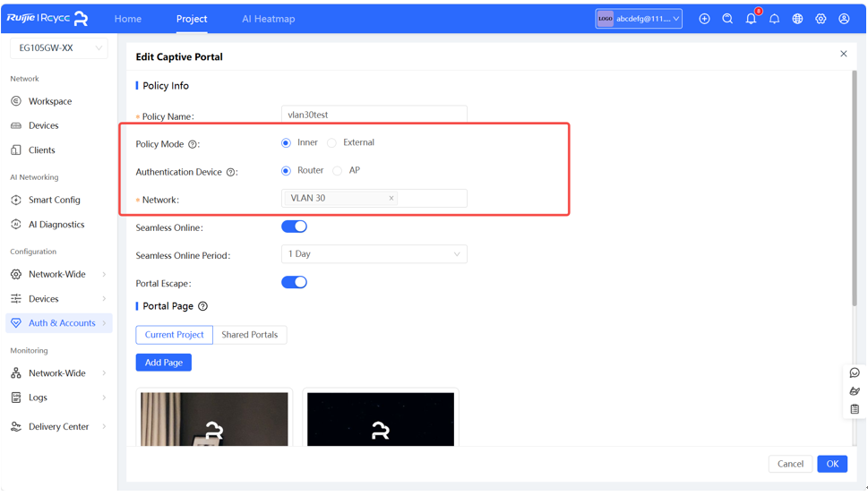This screenshot has height=496, width=868.
Task: Click the Policy Name input field
Action: point(374,114)
